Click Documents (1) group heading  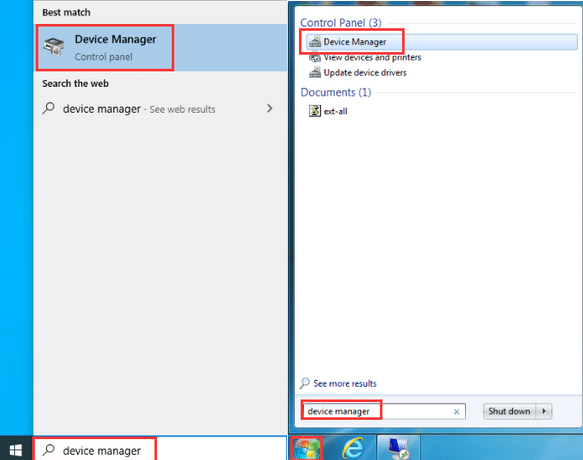pos(336,92)
